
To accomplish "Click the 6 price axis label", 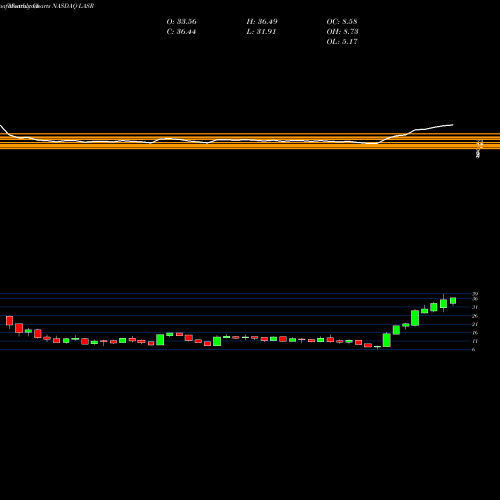I will click(474, 349).
